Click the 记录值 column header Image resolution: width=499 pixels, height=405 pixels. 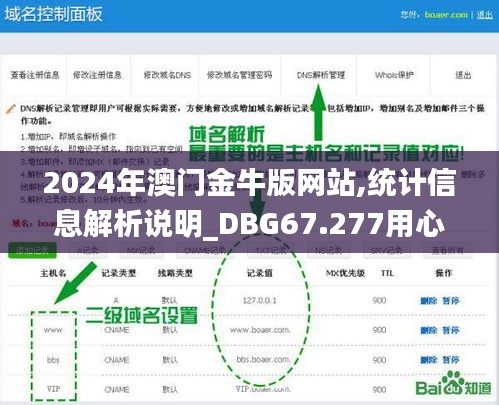(x=260, y=273)
